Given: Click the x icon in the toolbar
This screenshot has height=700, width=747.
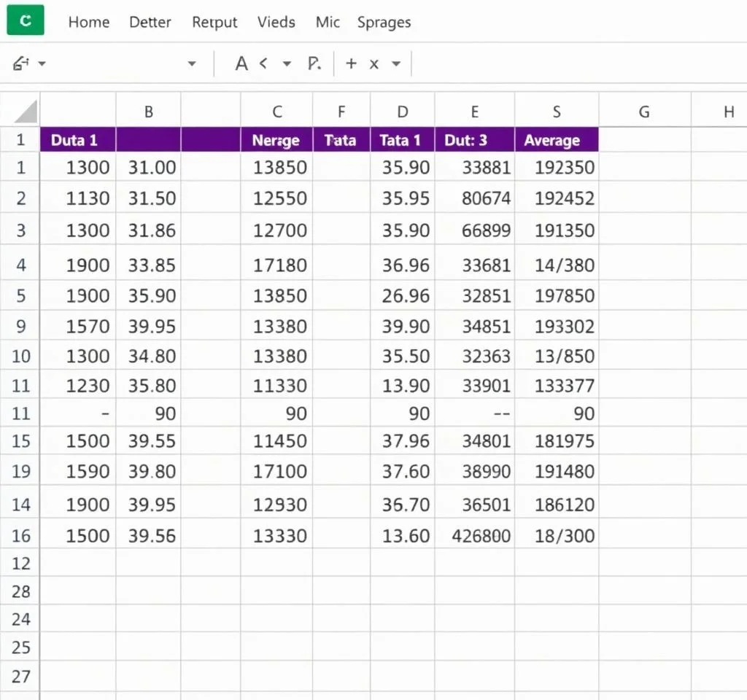Looking at the screenshot, I should click(374, 64).
